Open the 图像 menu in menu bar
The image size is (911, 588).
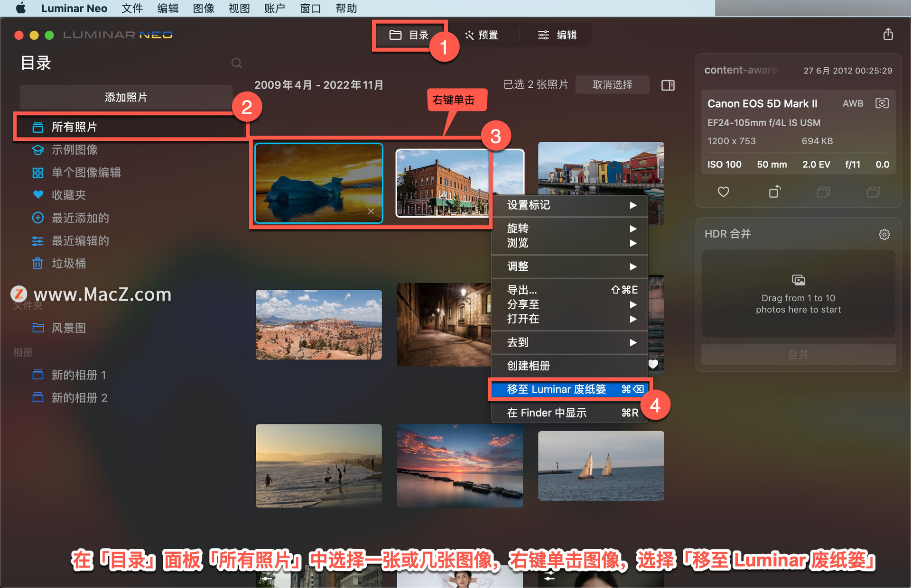click(x=204, y=8)
